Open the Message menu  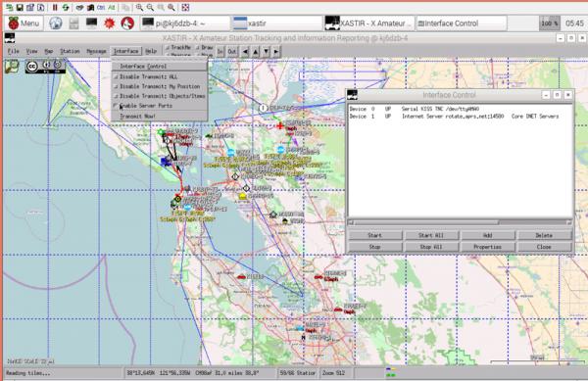tap(96, 51)
